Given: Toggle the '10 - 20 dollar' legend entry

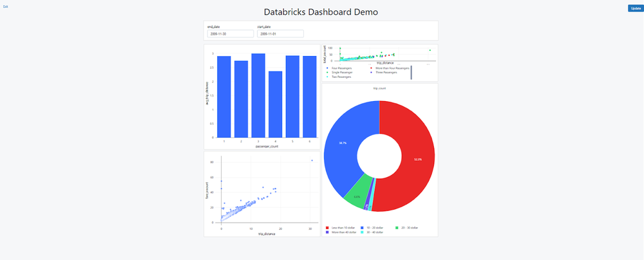Looking at the screenshot, I should (373, 228).
